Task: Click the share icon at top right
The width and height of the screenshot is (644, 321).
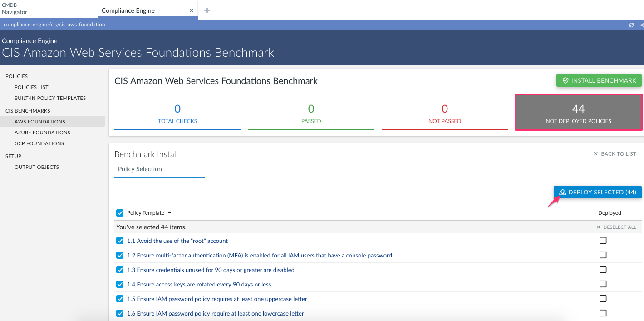Action: 641,25
